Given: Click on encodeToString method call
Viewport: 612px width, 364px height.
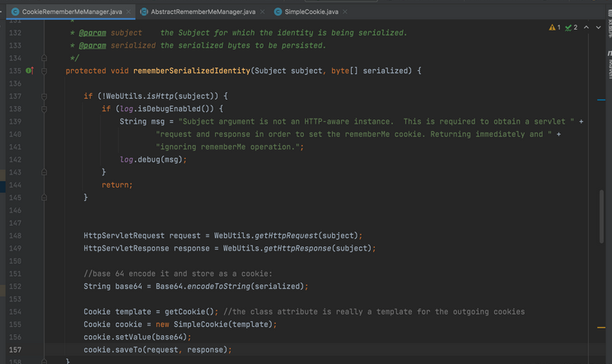Looking at the screenshot, I should click(218, 287).
